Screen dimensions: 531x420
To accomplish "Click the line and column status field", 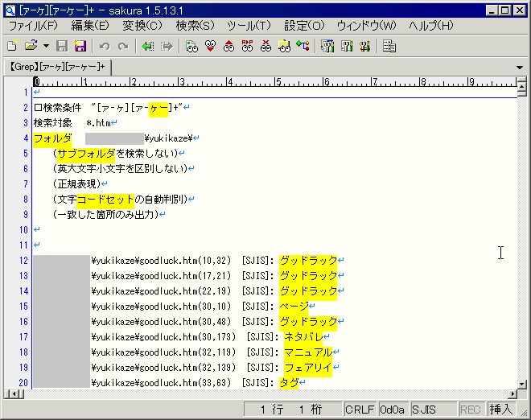I will 293,410.
